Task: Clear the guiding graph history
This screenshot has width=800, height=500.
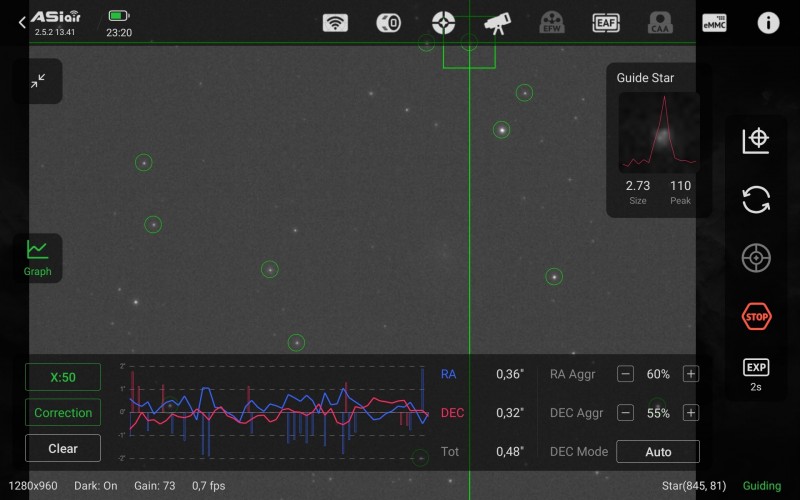Action: click(x=63, y=448)
